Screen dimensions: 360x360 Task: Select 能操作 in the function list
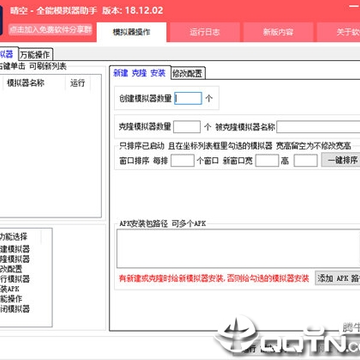pos(11,299)
